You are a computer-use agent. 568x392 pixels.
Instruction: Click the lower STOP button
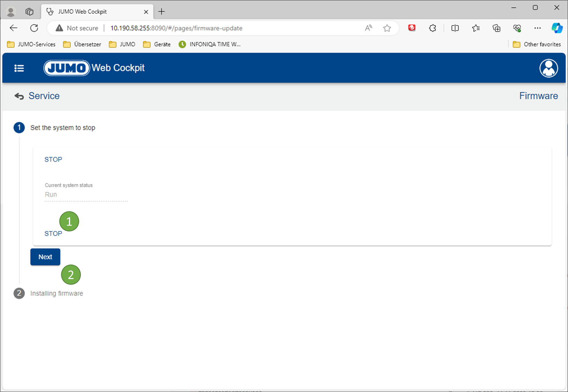pos(53,233)
